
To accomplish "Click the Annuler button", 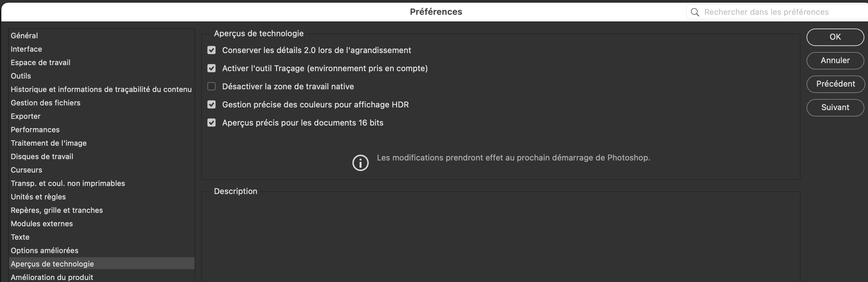I will [x=835, y=60].
